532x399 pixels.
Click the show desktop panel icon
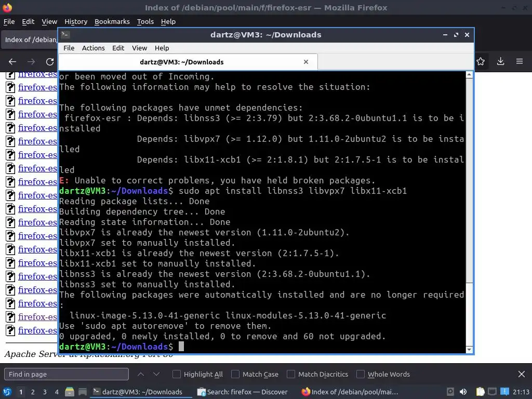83,392
